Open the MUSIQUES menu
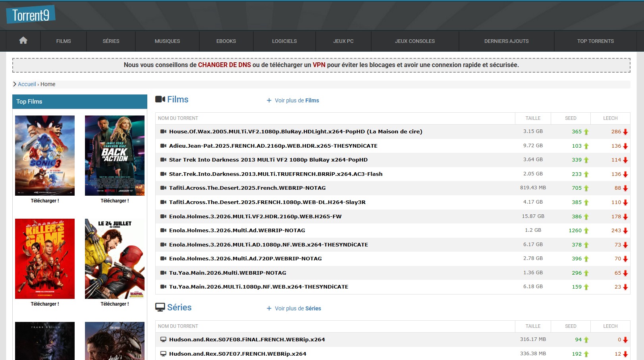Image resolution: width=644 pixels, height=360 pixels. [167, 41]
